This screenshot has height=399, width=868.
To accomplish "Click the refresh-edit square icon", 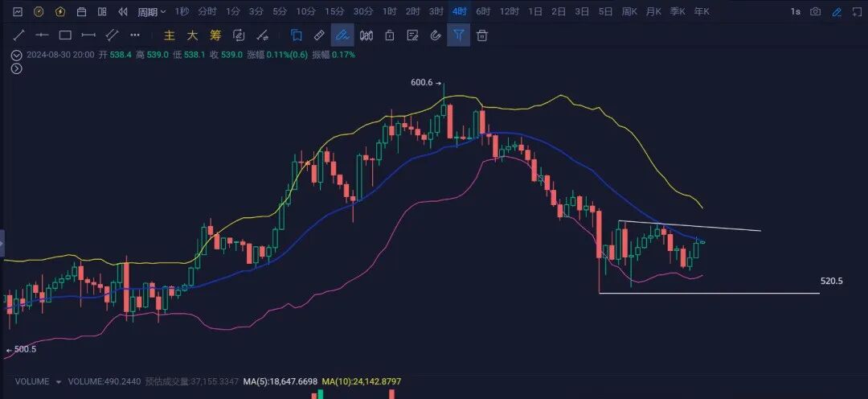I will click(239, 35).
